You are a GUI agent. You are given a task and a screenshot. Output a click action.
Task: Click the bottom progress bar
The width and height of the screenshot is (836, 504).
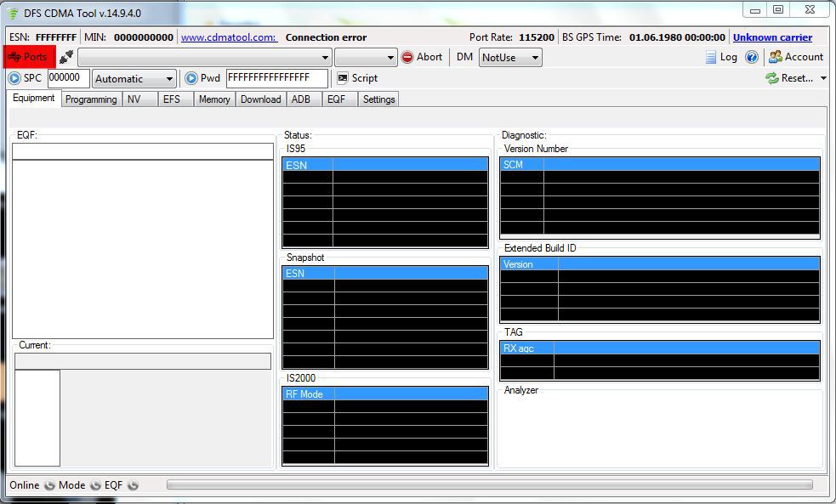tap(490, 484)
